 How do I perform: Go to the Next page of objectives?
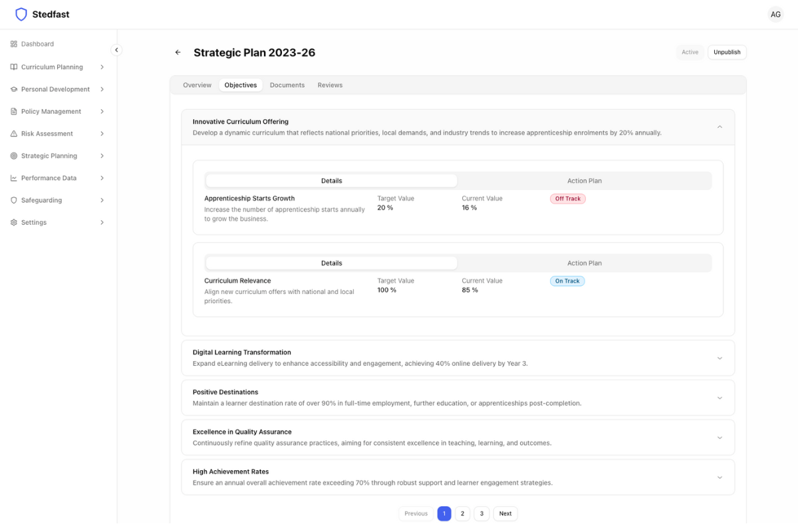505,513
